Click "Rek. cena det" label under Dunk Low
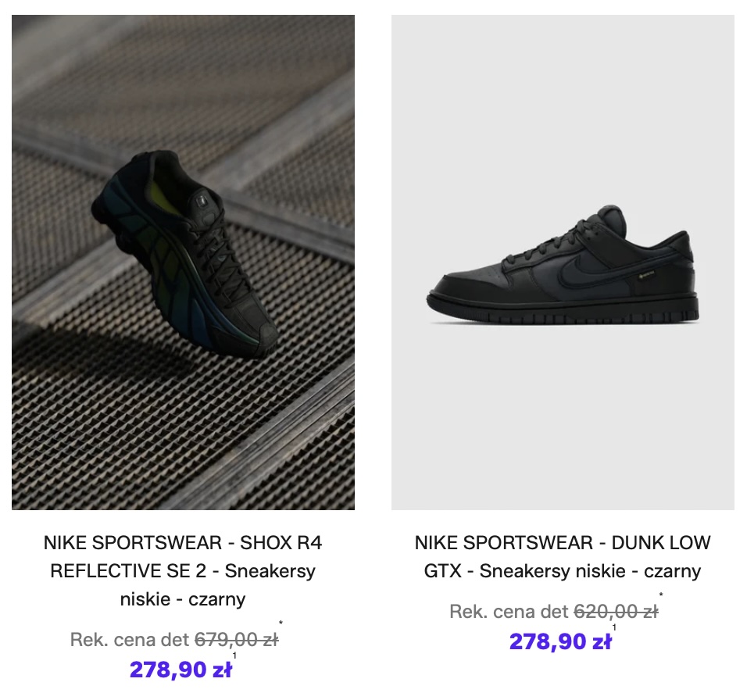The image size is (747, 700). click(510, 612)
